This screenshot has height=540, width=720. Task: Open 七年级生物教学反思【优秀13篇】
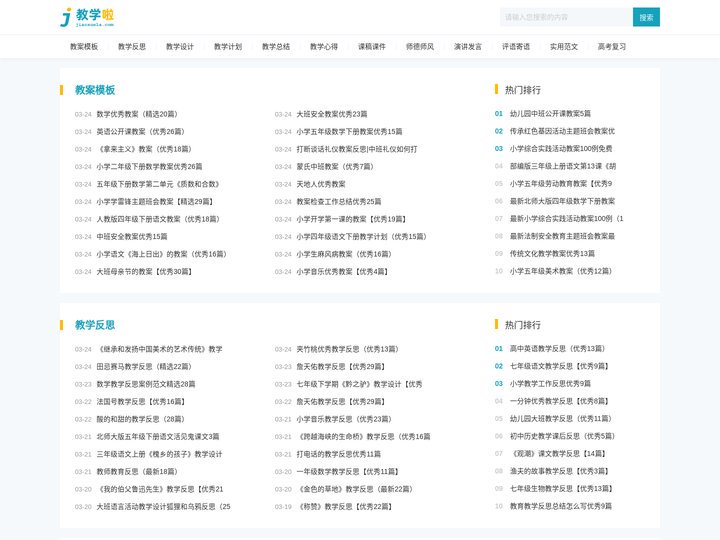click(x=561, y=489)
